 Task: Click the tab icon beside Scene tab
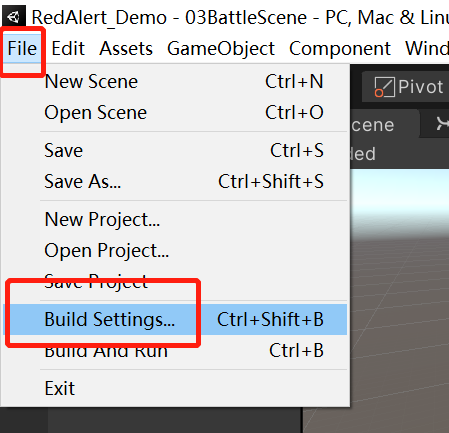pyautogui.click(x=442, y=124)
